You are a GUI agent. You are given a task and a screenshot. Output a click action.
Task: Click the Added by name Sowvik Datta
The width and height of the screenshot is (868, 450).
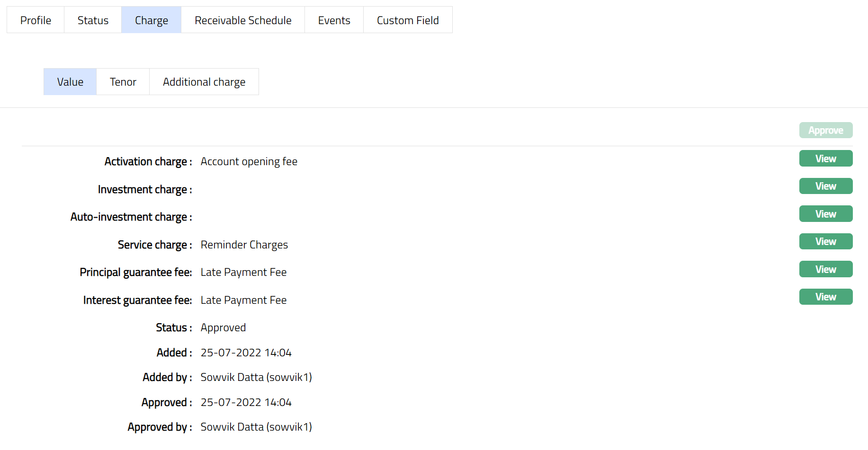coord(256,377)
